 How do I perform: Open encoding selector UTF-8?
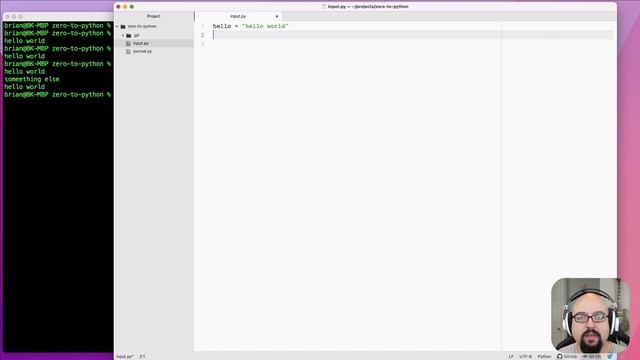[525, 356]
